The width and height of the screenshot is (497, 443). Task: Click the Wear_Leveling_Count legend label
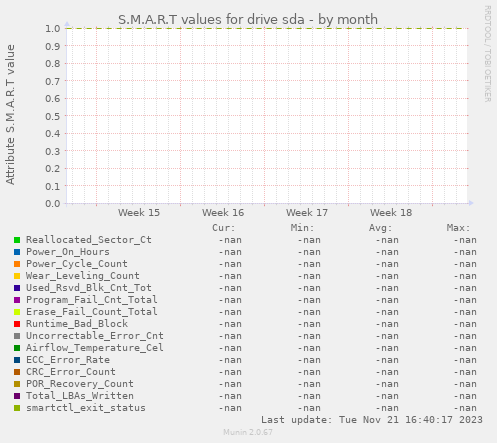pos(83,276)
